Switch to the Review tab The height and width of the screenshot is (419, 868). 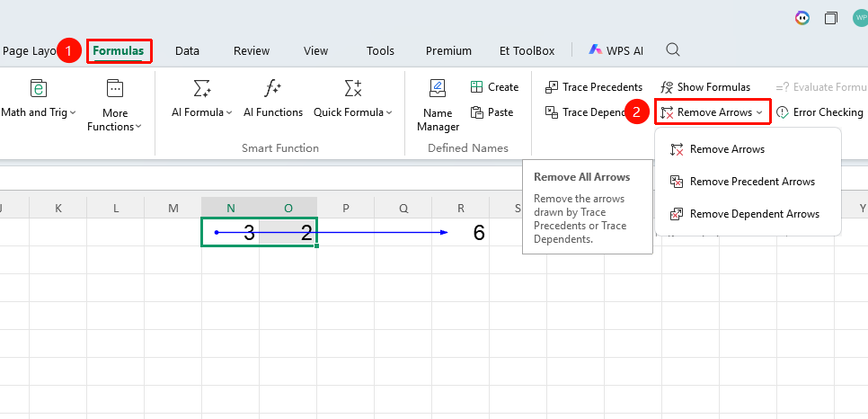pos(252,51)
